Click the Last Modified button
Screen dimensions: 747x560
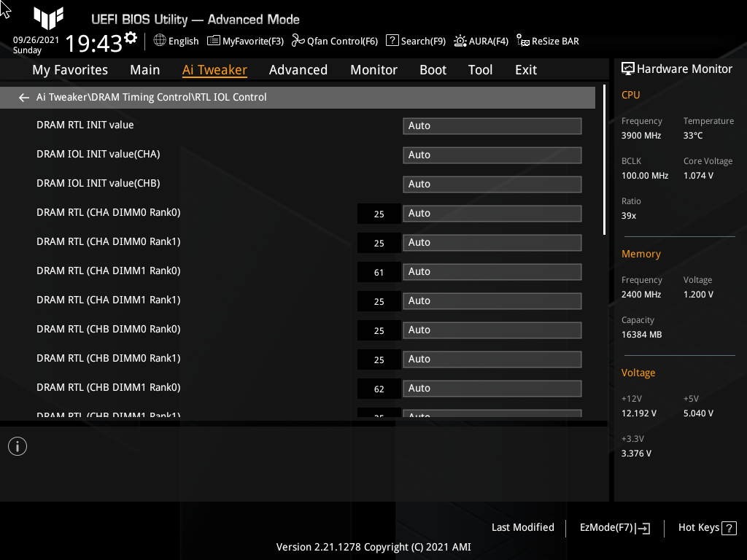point(522,527)
